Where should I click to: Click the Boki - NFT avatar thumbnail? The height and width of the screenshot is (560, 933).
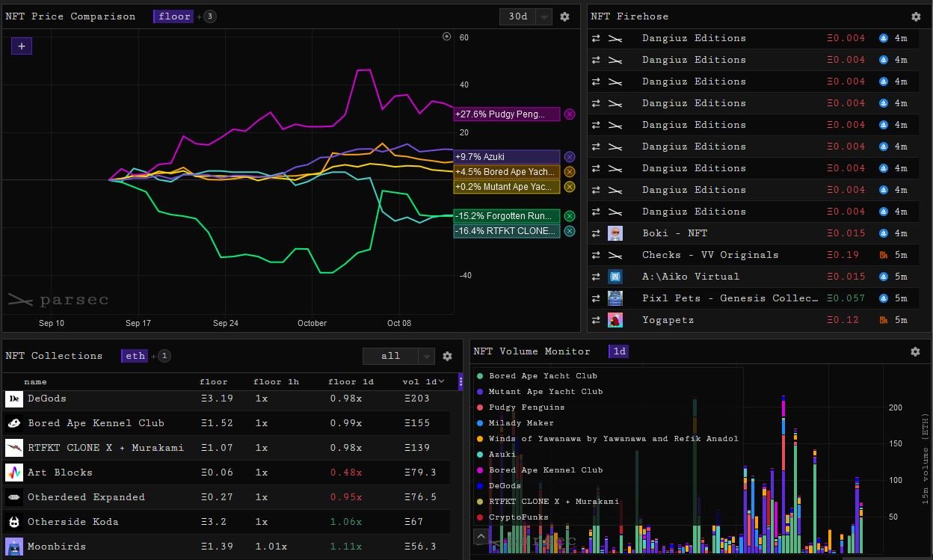point(615,233)
